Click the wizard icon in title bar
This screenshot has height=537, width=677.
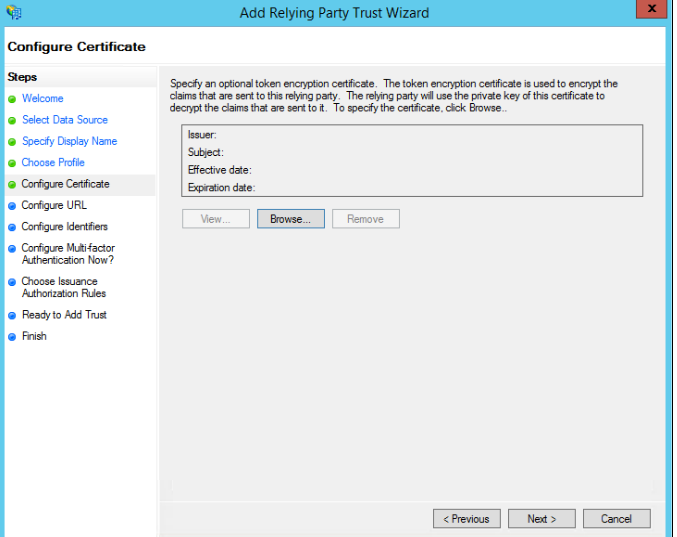click(13, 13)
